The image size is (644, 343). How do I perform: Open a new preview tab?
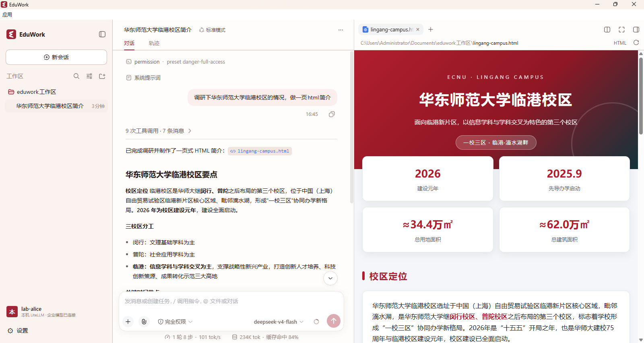point(431,29)
